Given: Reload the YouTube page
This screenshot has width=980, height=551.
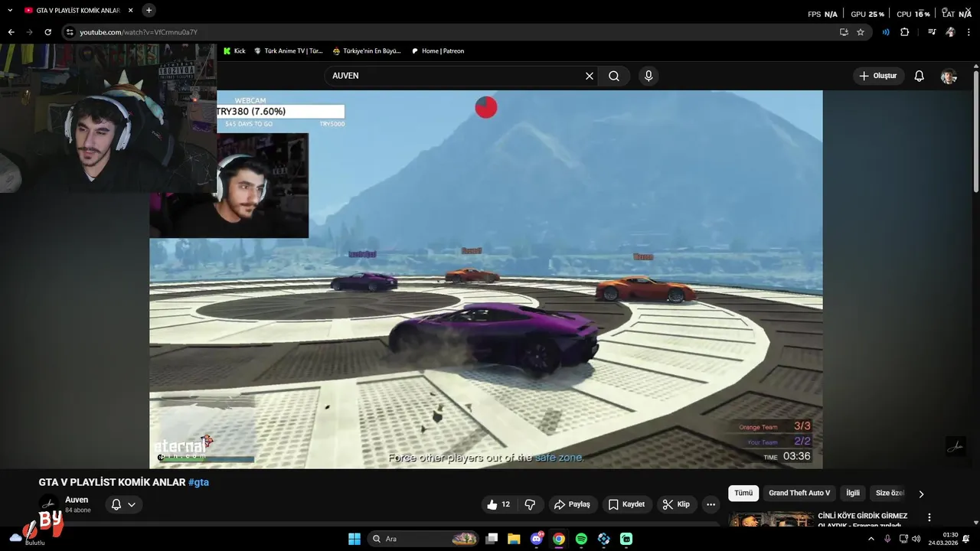Looking at the screenshot, I should coord(47,32).
